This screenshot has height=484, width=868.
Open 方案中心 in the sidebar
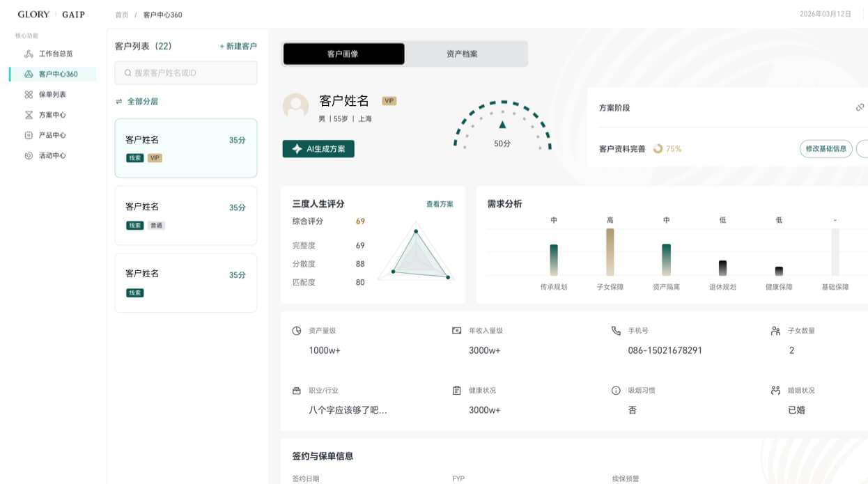(x=52, y=115)
